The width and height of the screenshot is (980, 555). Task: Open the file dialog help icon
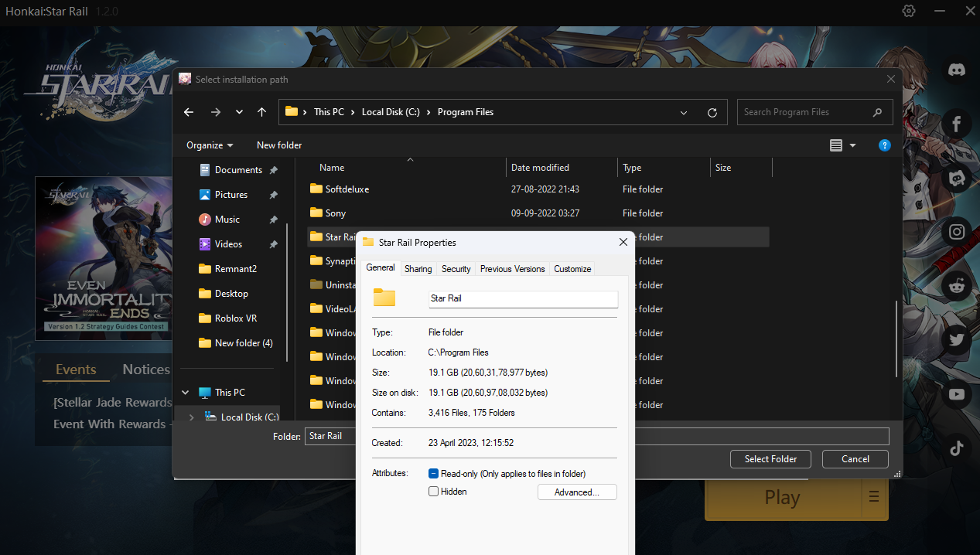click(x=885, y=145)
